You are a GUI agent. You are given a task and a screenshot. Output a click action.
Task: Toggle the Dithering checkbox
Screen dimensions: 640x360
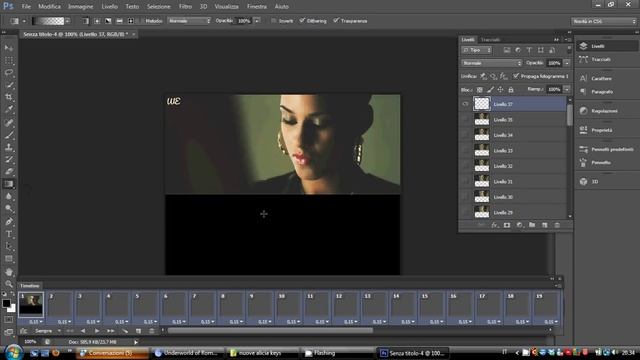(x=302, y=21)
